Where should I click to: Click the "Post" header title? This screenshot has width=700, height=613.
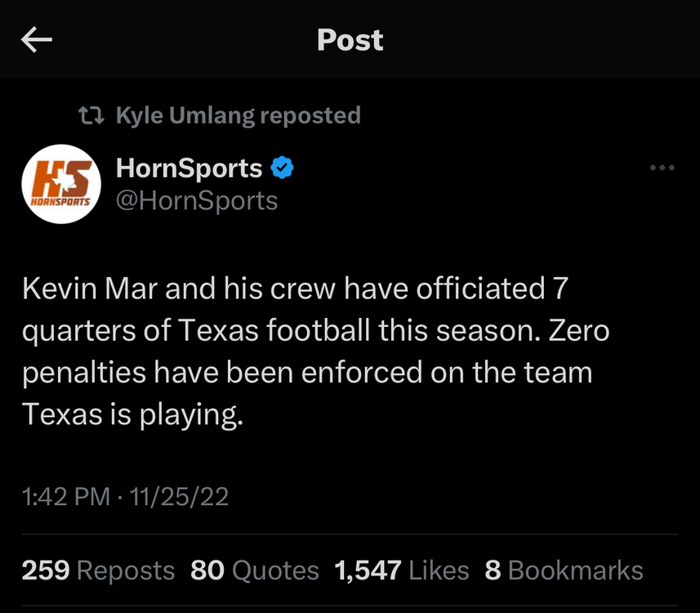tap(350, 40)
